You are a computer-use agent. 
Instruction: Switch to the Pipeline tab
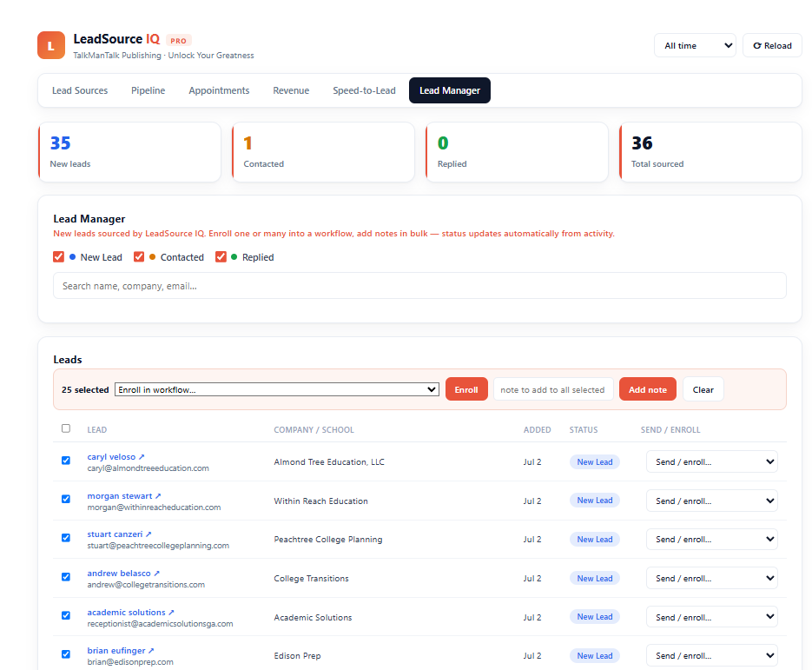click(149, 90)
